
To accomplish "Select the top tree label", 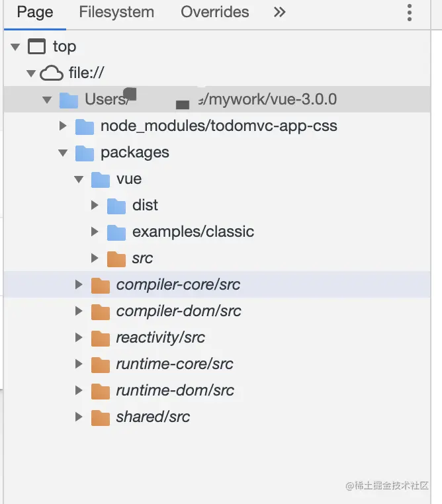I will pyautogui.click(x=65, y=46).
